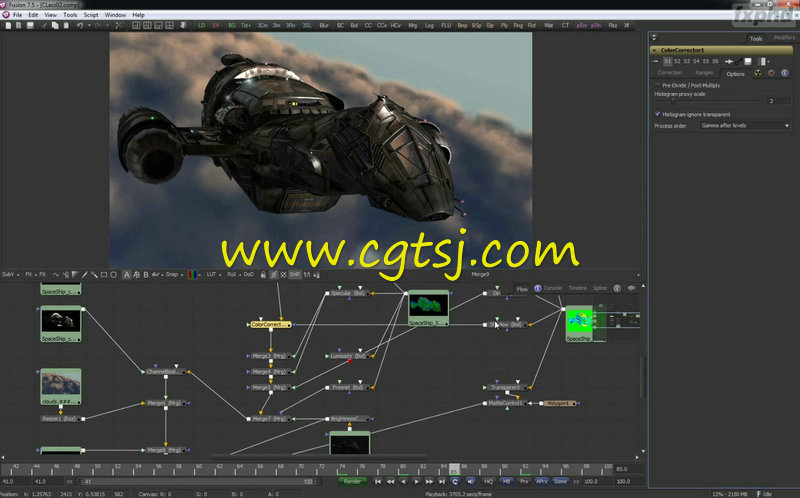Screen dimensions: 800x498
Task: Toggle Pre-Divide / Post-Multiply checkbox
Action: click(x=658, y=85)
